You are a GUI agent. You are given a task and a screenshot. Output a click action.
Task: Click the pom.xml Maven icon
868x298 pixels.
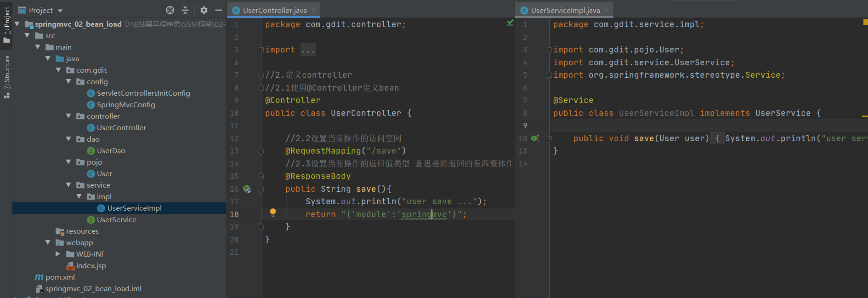pos(39,277)
